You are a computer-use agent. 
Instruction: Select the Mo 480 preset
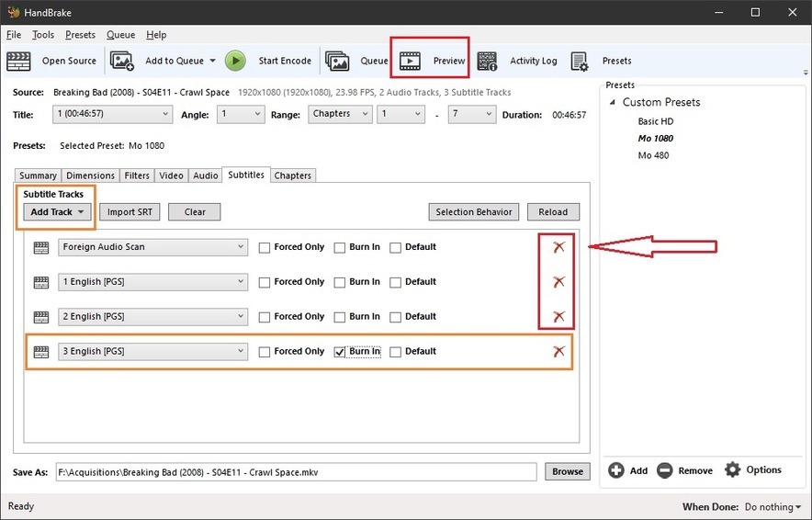[653, 155]
